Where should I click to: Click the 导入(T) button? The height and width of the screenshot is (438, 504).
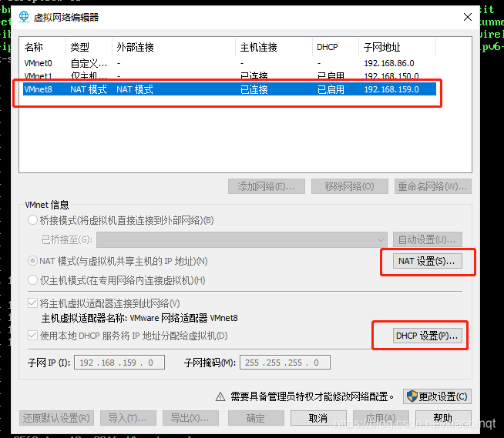128,418
